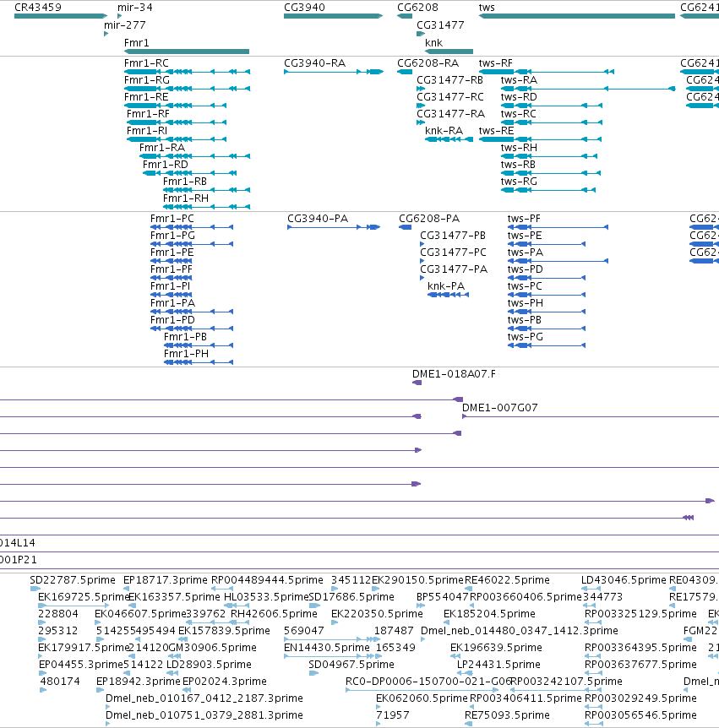
Task: Select transcript tws-RE
Action: pyautogui.click(x=541, y=139)
